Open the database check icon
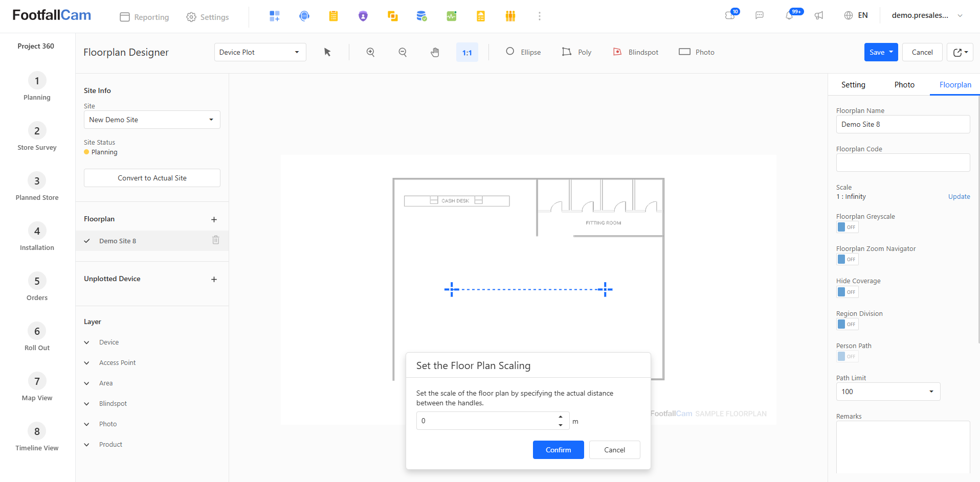Viewport: 980px width, 482px height. coord(421,16)
